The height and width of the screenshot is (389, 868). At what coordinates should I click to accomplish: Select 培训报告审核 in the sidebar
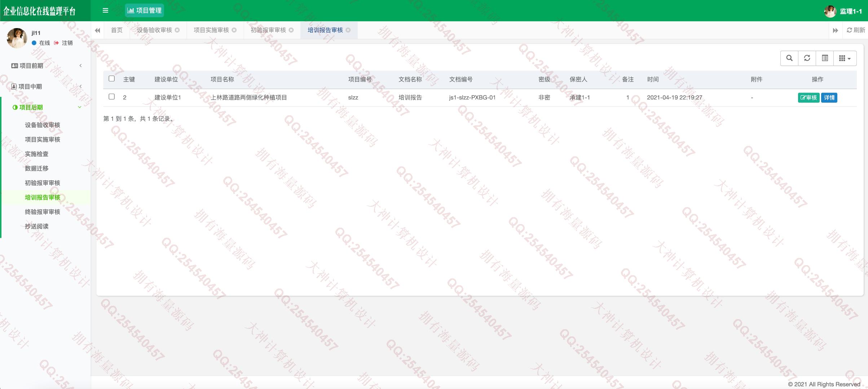pyautogui.click(x=43, y=197)
